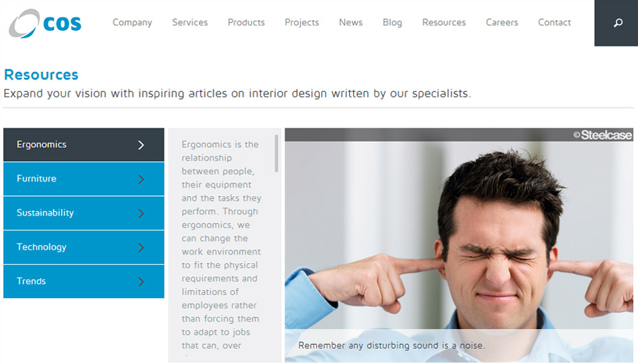Expand the Furniture category arrow

click(x=141, y=180)
